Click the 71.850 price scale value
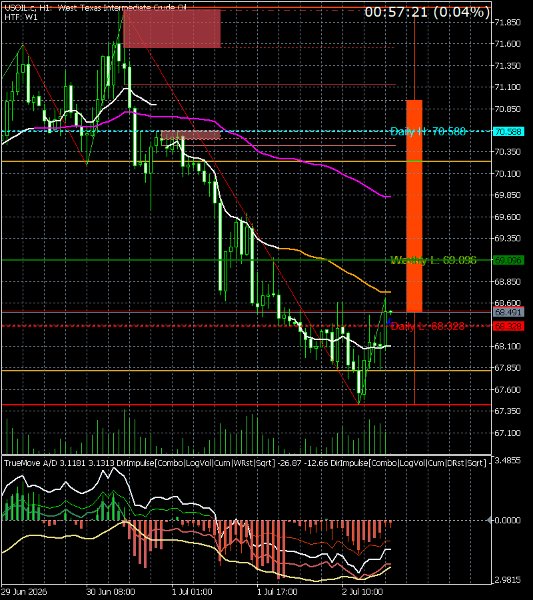This screenshot has width=533, height=600. point(507,23)
